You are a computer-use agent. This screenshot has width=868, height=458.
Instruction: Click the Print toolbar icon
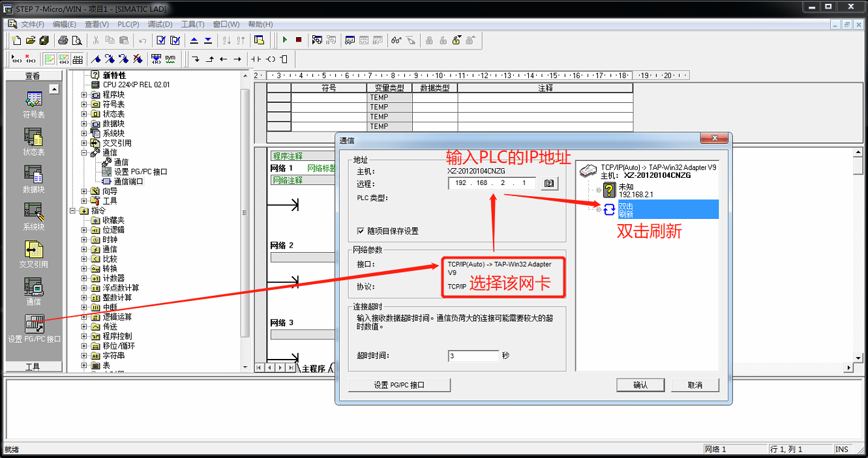click(x=63, y=40)
